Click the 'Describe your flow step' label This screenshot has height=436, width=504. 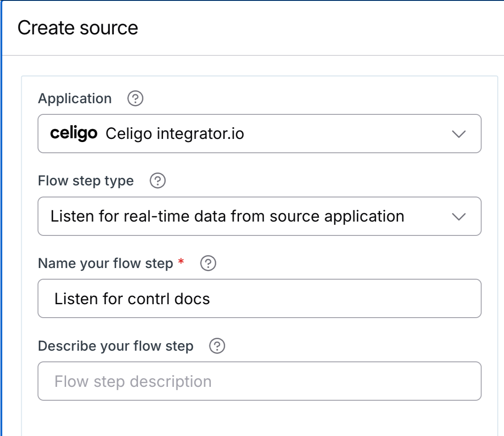coord(116,346)
